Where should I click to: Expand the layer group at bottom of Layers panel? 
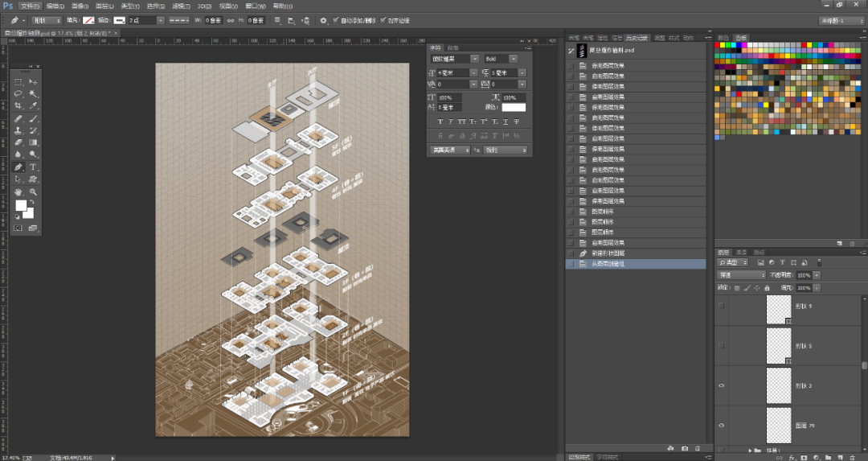[x=750, y=451]
